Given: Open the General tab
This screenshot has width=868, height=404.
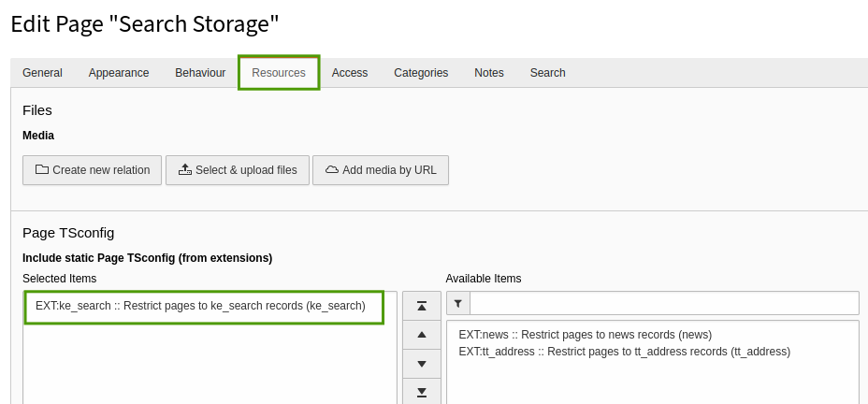Looking at the screenshot, I should (x=42, y=73).
